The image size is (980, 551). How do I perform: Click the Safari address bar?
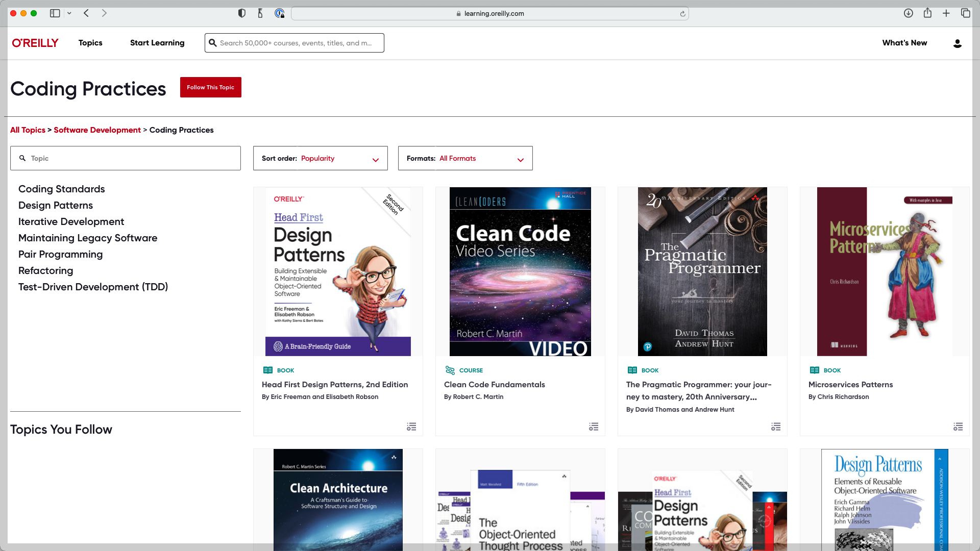[x=490, y=14]
